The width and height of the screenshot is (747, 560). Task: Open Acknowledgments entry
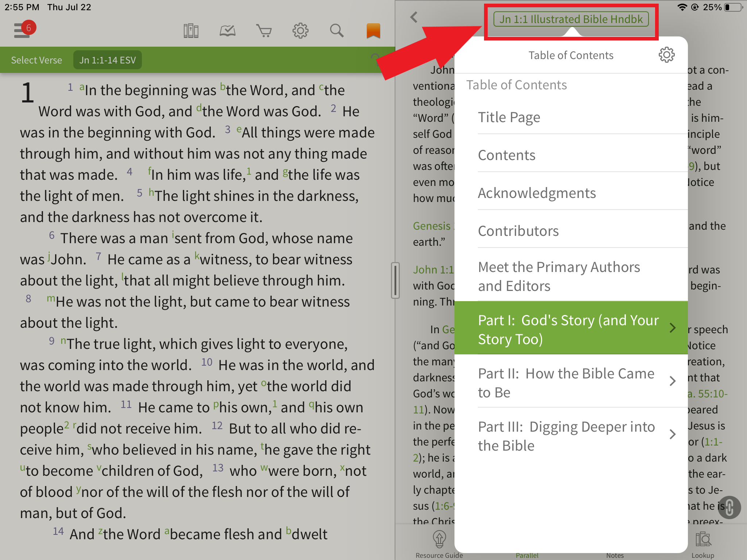click(x=571, y=193)
